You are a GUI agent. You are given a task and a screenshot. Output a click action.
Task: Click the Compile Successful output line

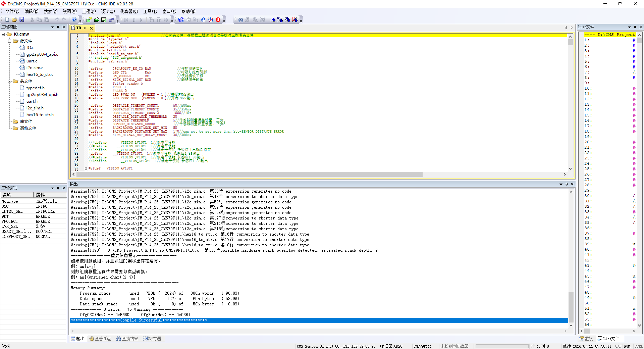point(319,320)
